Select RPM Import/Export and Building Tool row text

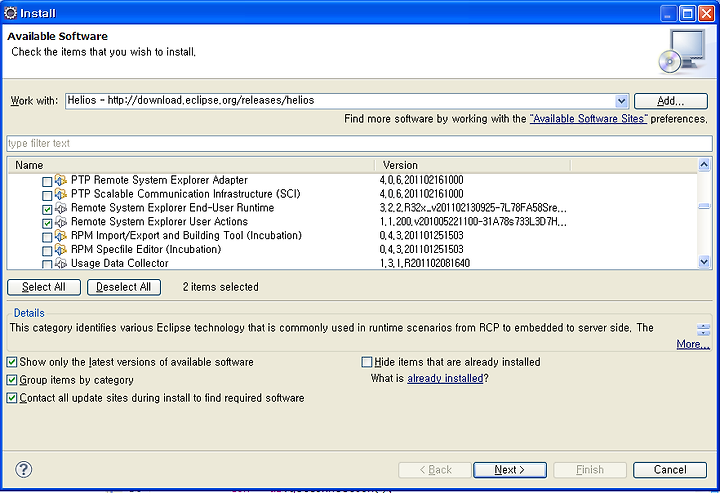point(186,235)
